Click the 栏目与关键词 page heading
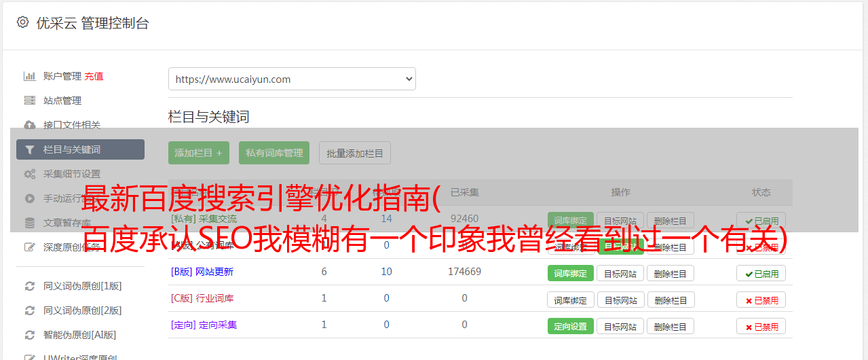This screenshot has height=360, width=868. point(209,117)
